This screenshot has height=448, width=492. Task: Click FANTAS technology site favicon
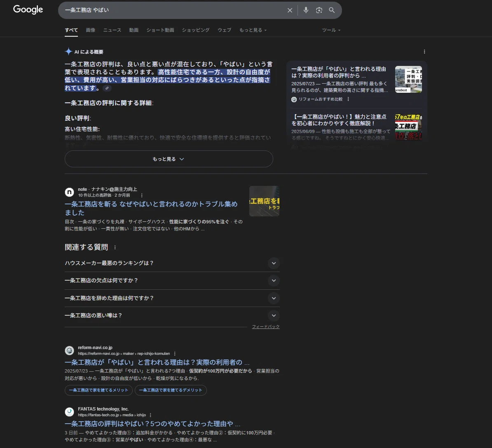69,412
